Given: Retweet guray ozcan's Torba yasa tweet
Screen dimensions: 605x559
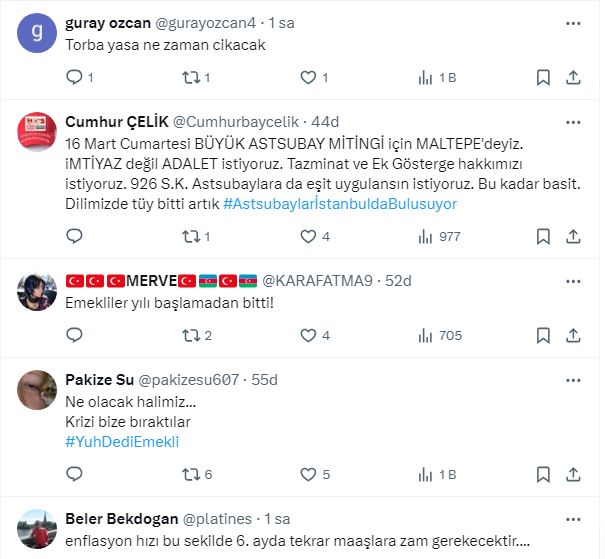Looking at the screenshot, I should [189, 77].
